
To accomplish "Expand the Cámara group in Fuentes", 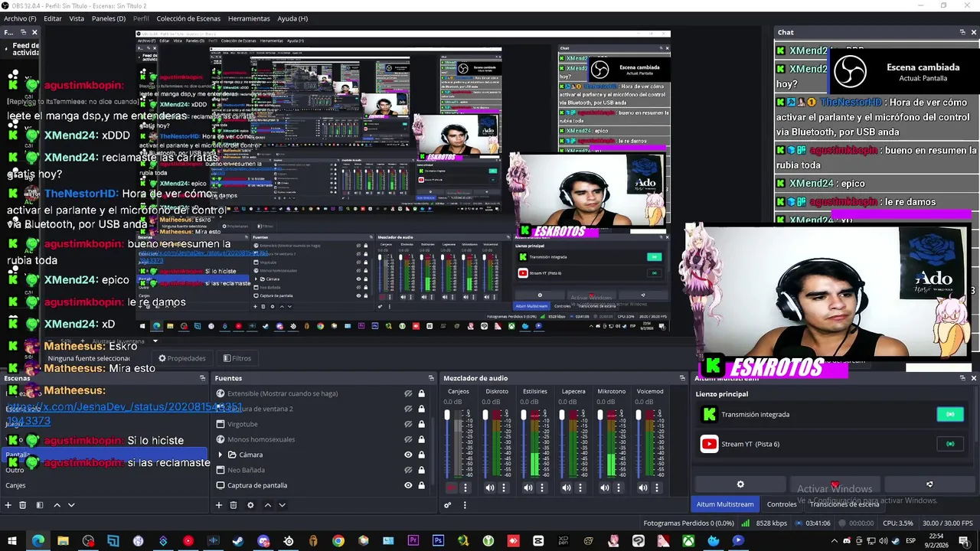I will click(x=221, y=455).
